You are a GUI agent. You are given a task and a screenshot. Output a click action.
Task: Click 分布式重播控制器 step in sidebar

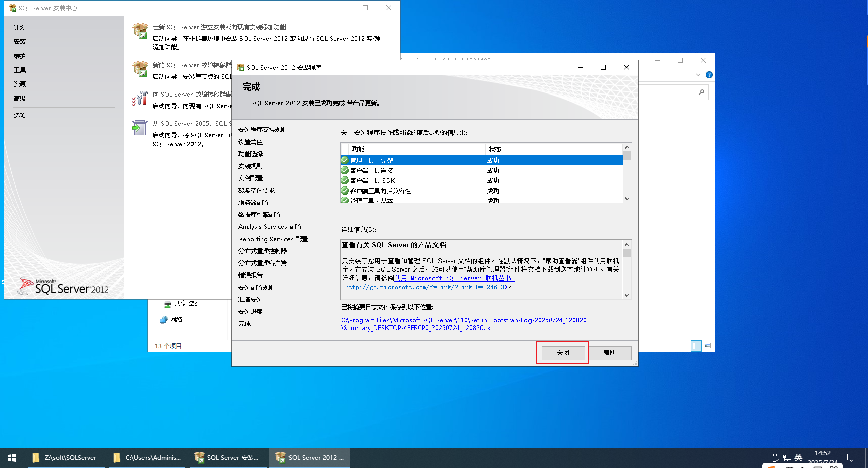(x=263, y=251)
